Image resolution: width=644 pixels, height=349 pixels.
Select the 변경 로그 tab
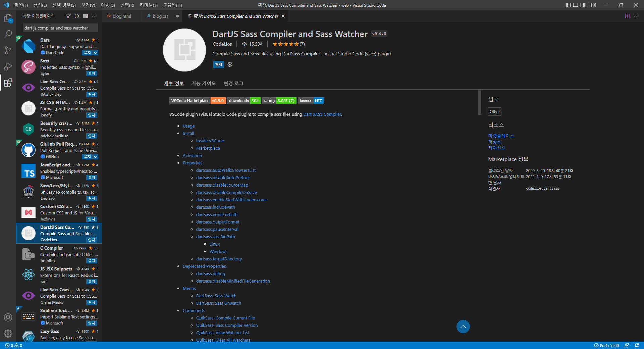(233, 83)
